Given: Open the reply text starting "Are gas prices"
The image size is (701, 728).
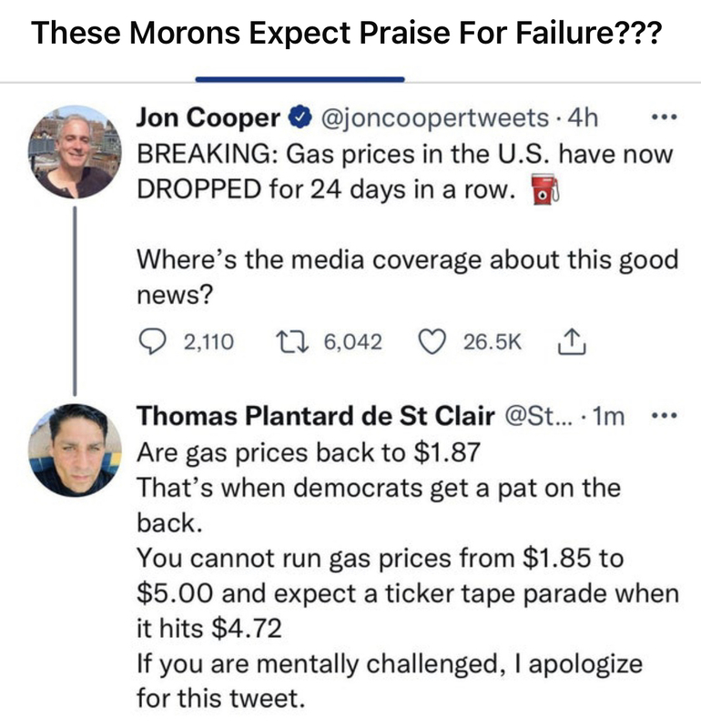Looking at the screenshot, I should (x=308, y=451).
